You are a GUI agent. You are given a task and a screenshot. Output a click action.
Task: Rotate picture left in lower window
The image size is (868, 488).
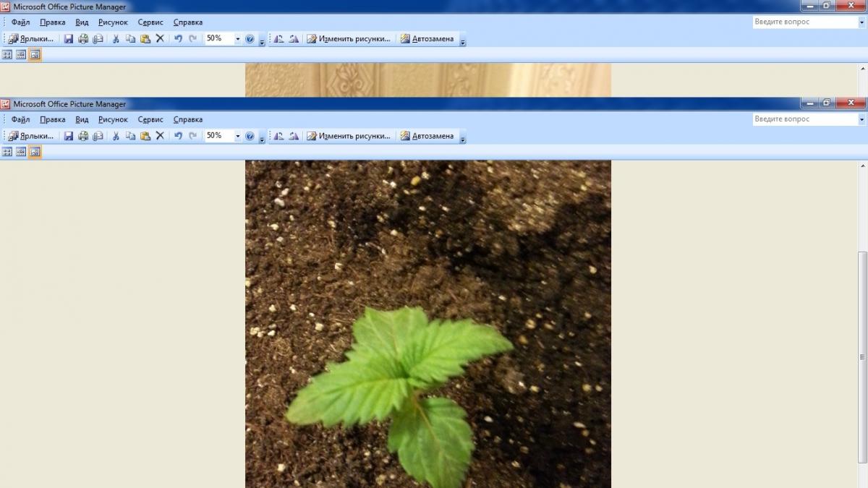point(278,136)
